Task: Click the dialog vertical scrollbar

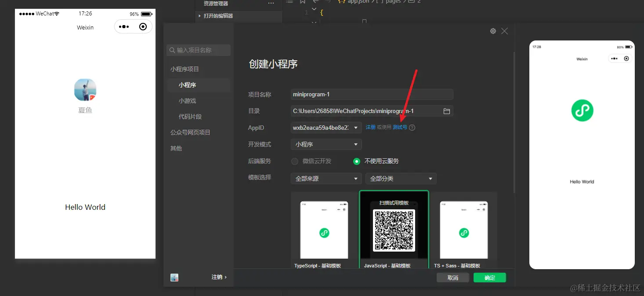Action: click(514, 123)
